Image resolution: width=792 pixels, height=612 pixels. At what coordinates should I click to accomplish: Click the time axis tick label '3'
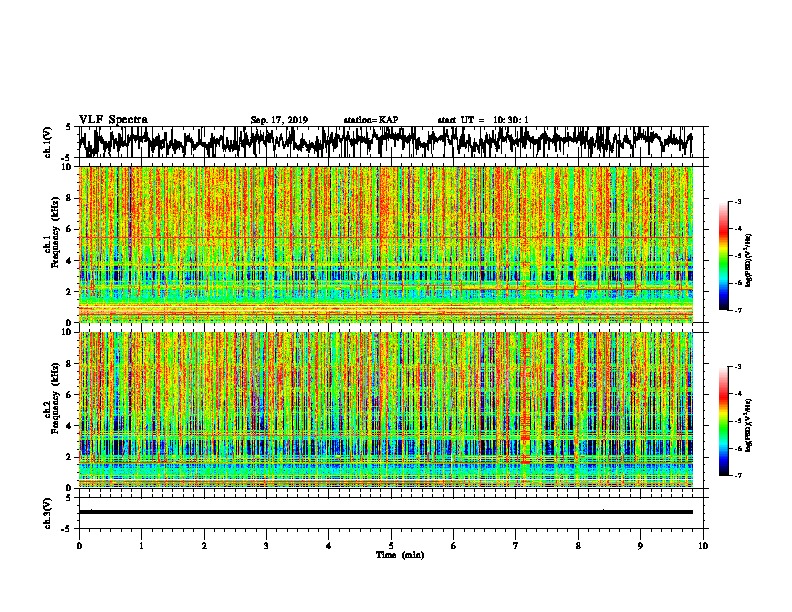[x=266, y=546]
